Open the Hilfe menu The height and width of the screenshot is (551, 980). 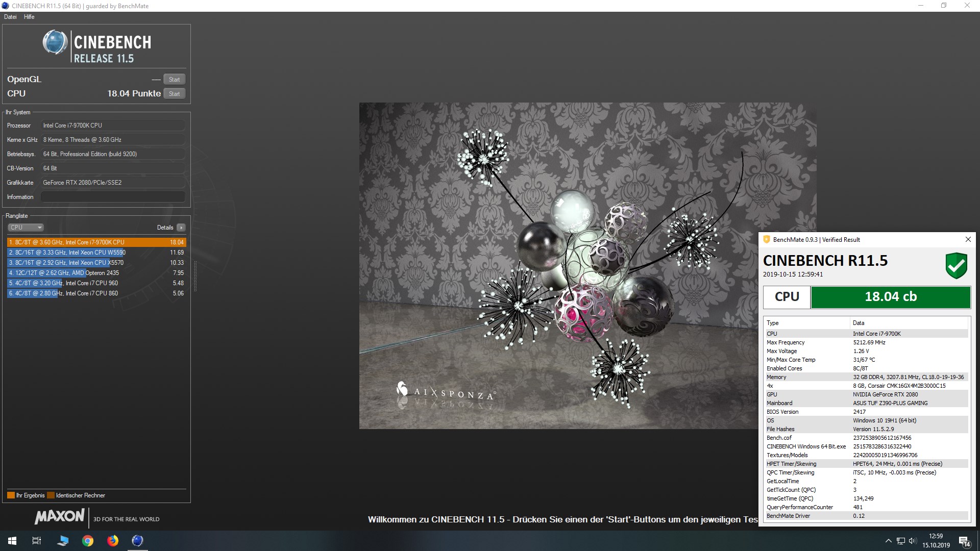pyautogui.click(x=29, y=17)
